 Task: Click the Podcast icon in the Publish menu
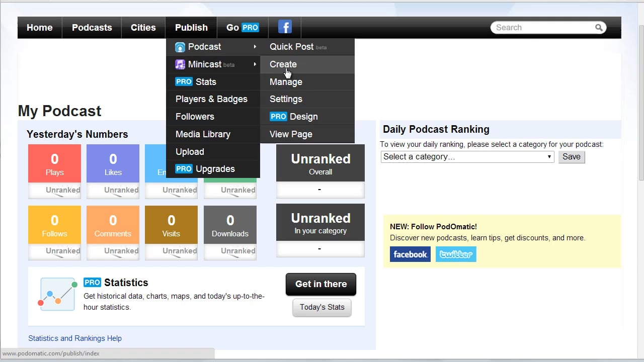point(180,47)
